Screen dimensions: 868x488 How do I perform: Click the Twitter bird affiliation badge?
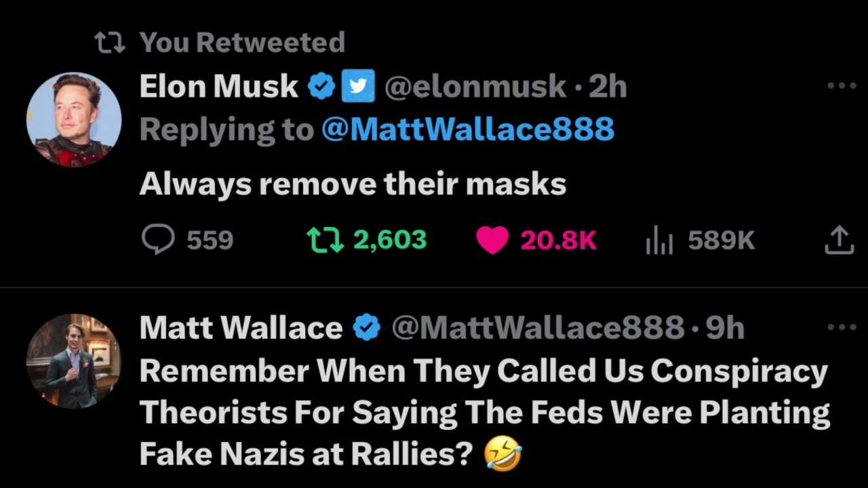pos(358,87)
